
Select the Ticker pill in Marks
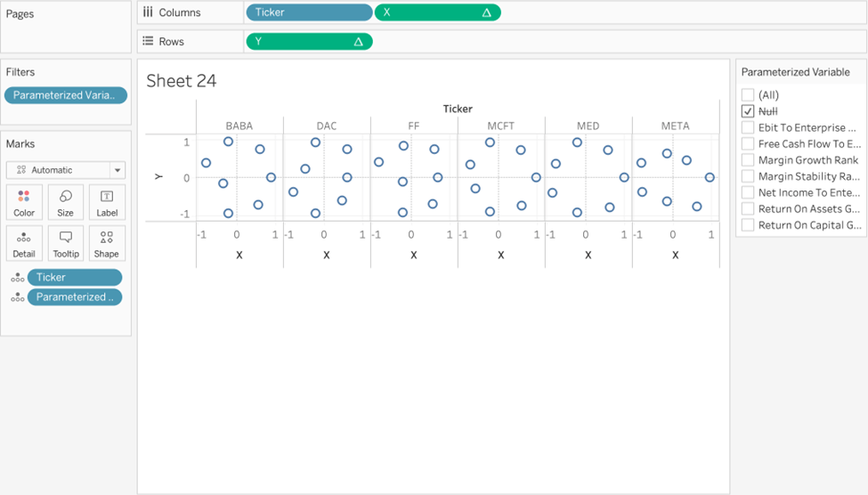pyautogui.click(x=75, y=278)
